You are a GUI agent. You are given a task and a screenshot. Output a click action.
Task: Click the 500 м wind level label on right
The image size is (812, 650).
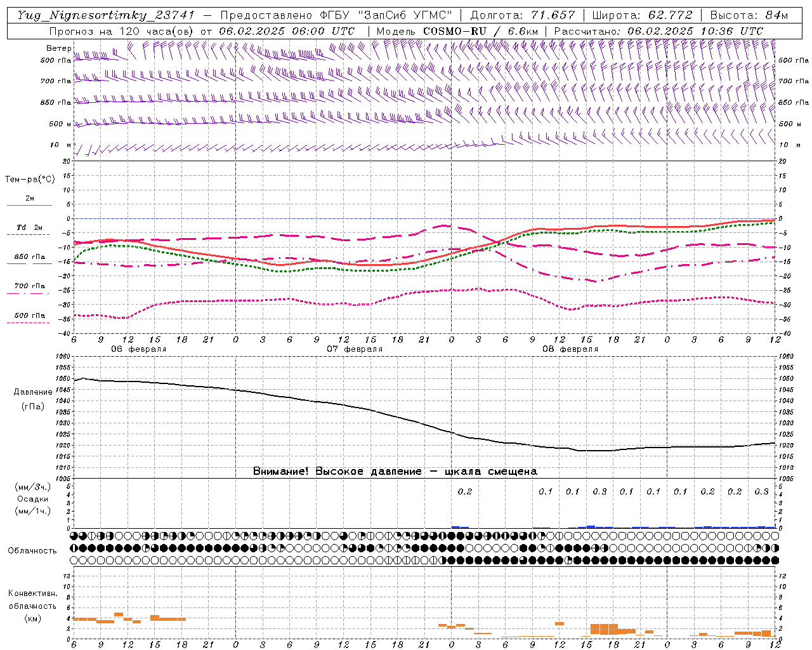(789, 124)
